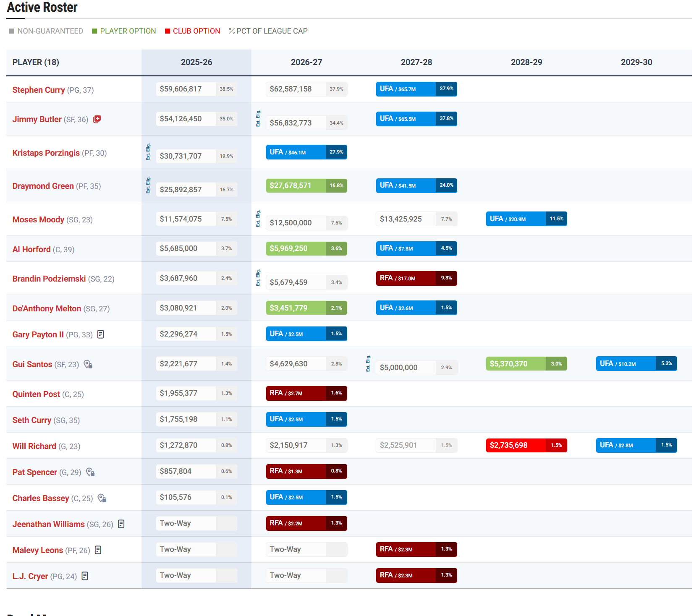
Task: Select the De'Anthony Melton link
Action: [47, 308]
